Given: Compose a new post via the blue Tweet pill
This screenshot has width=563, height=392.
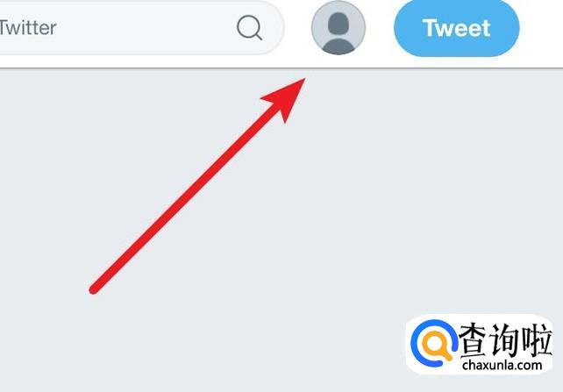Looking at the screenshot, I should point(457,28).
